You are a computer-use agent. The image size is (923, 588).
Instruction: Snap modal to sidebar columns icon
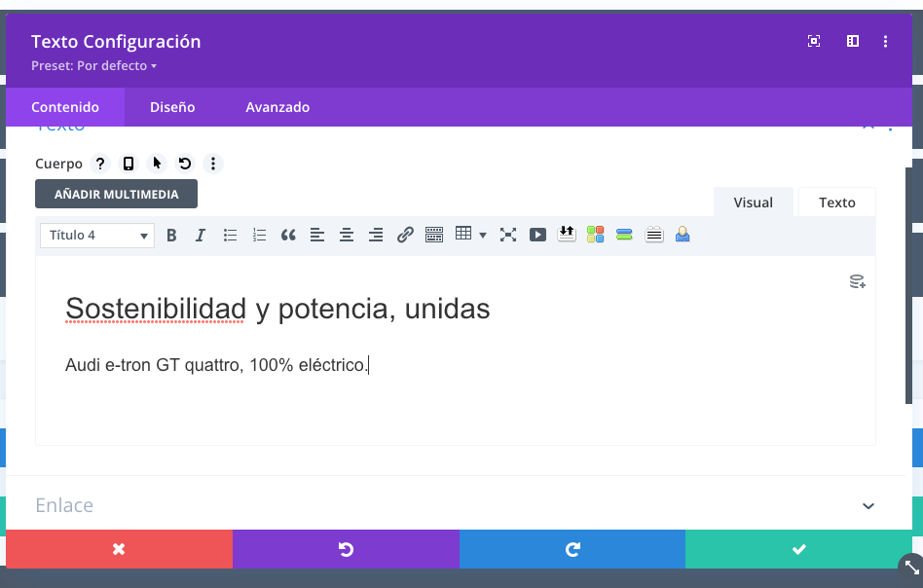click(852, 41)
